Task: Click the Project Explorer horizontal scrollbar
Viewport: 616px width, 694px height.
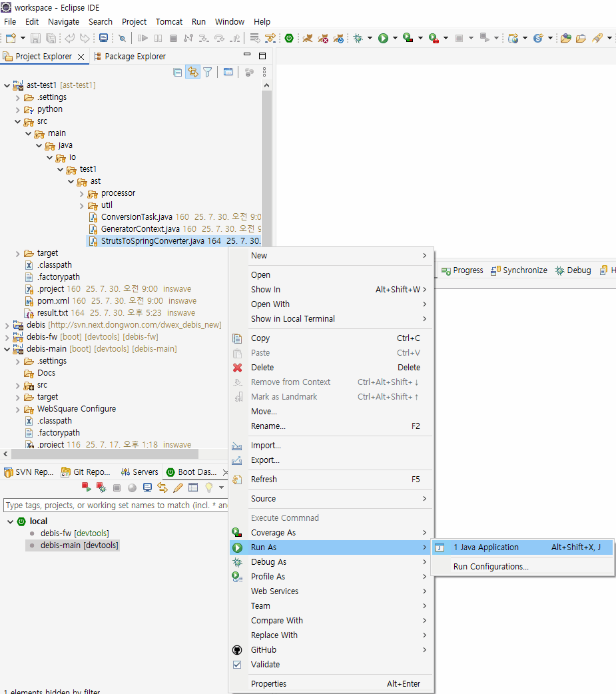Action: [105, 454]
